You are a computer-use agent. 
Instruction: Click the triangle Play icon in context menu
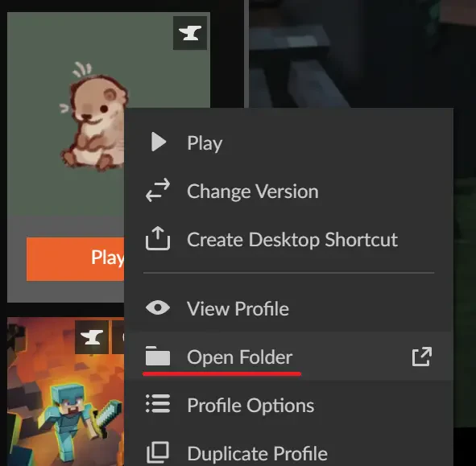pos(159,142)
